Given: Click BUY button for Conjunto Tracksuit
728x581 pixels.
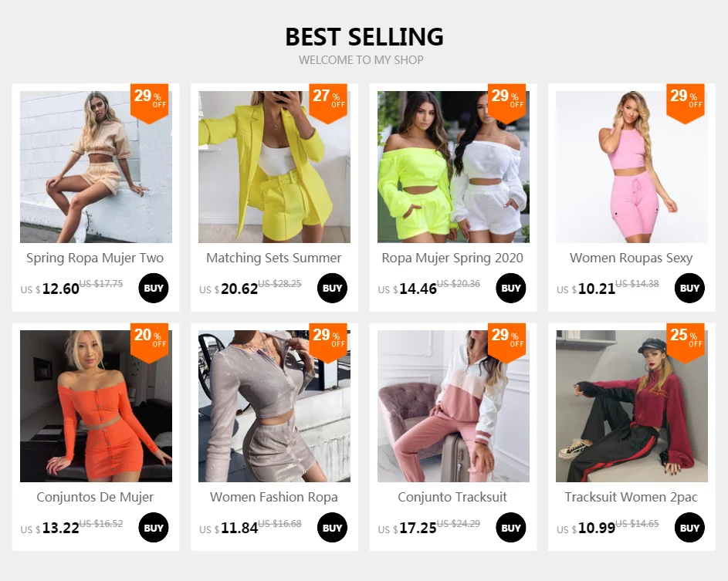Looking at the screenshot, I should click(x=511, y=528).
